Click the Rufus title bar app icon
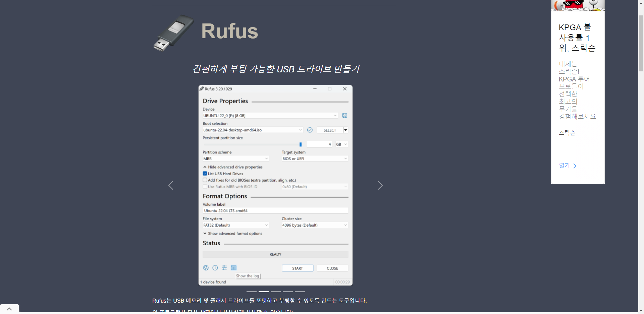This screenshot has height=314, width=644. tap(202, 89)
